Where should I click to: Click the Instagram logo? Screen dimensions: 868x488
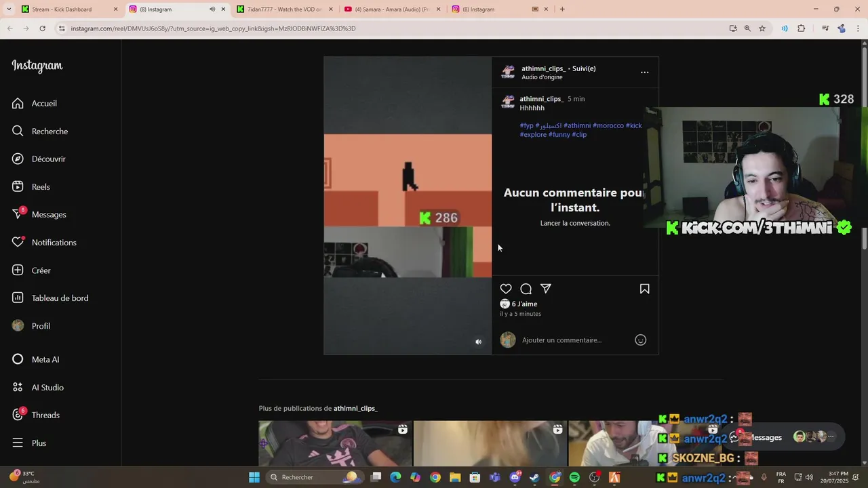pos(37,66)
